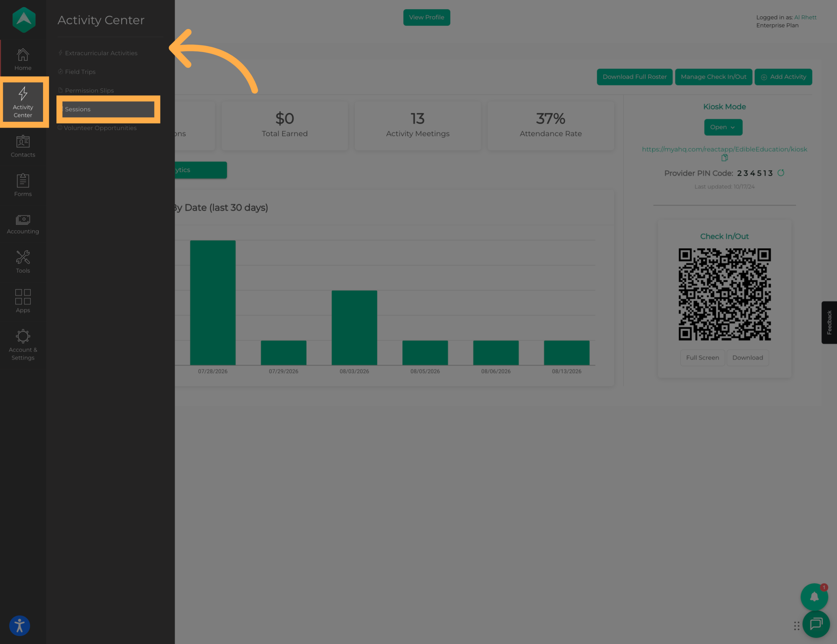Click the green hexagon app logo
This screenshot has width=837, height=644.
tap(24, 20)
